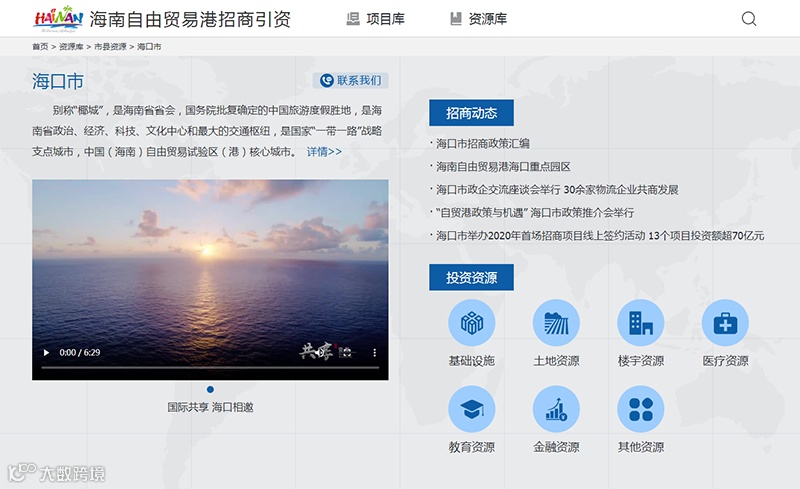Select the 楼宇资源 building icon
The width and height of the screenshot is (800, 489).
[x=641, y=323]
